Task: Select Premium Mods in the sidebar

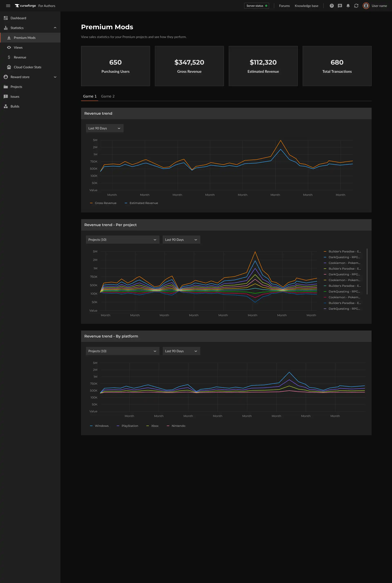Action: 30,38
